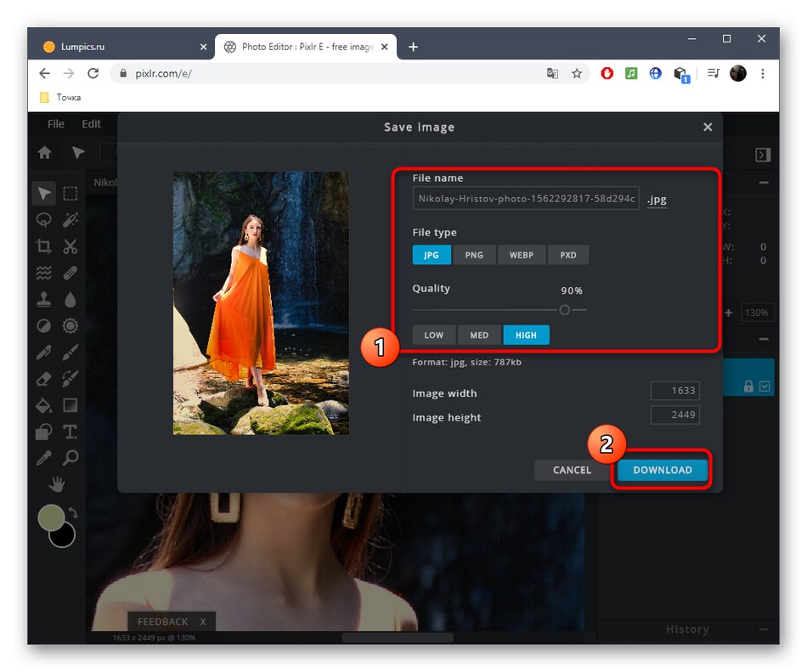Click the Image height field

pos(675,415)
